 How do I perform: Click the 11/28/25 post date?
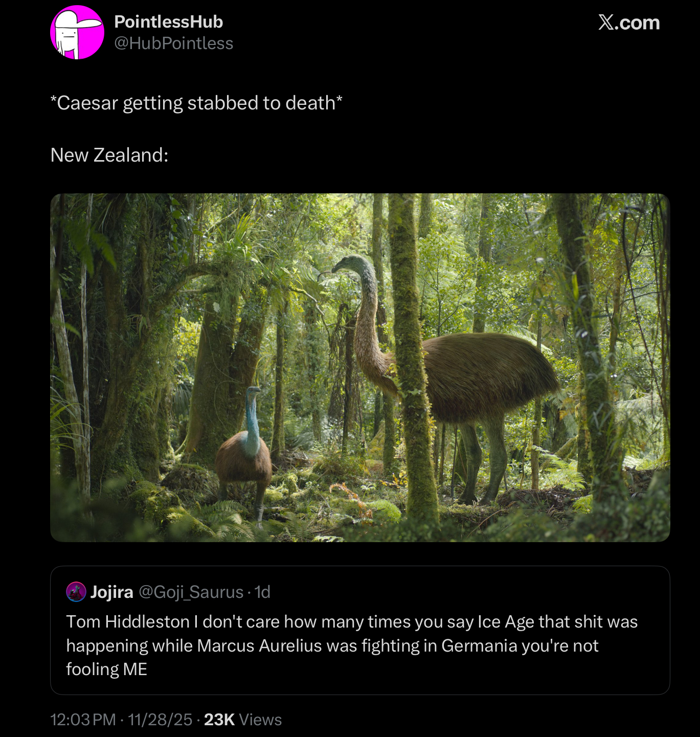tap(160, 720)
